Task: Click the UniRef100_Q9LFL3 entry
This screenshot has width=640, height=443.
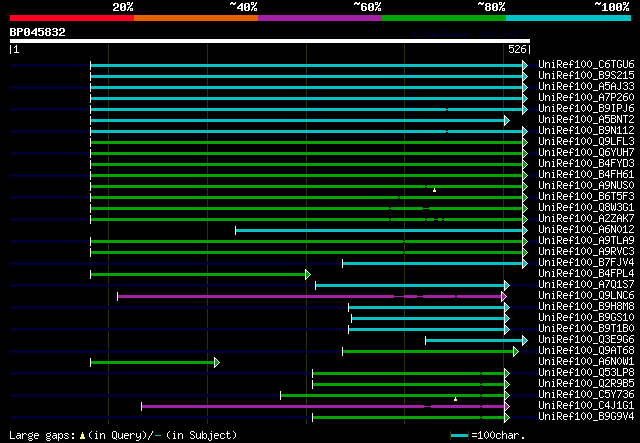Action: click(586, 141)
